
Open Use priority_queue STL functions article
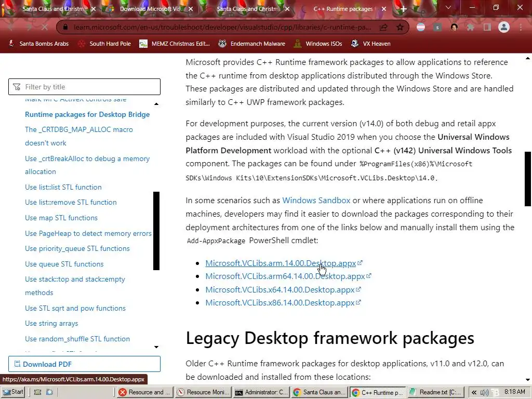tap(77, 249)
